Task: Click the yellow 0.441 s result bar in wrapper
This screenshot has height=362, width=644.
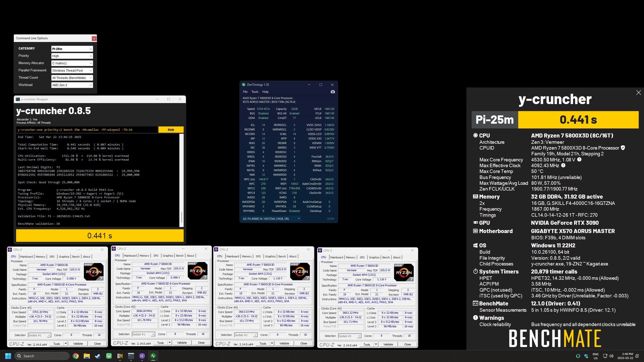Action: coord(100,236)
